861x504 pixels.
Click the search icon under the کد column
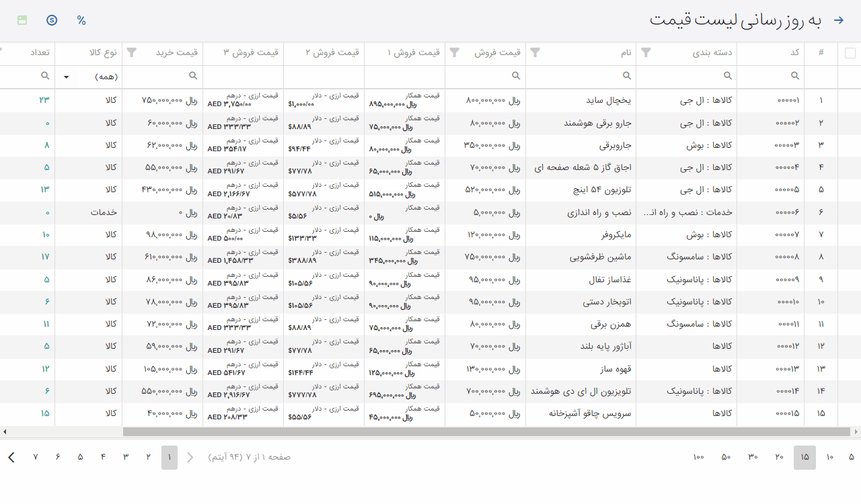[x=794, y=76]
